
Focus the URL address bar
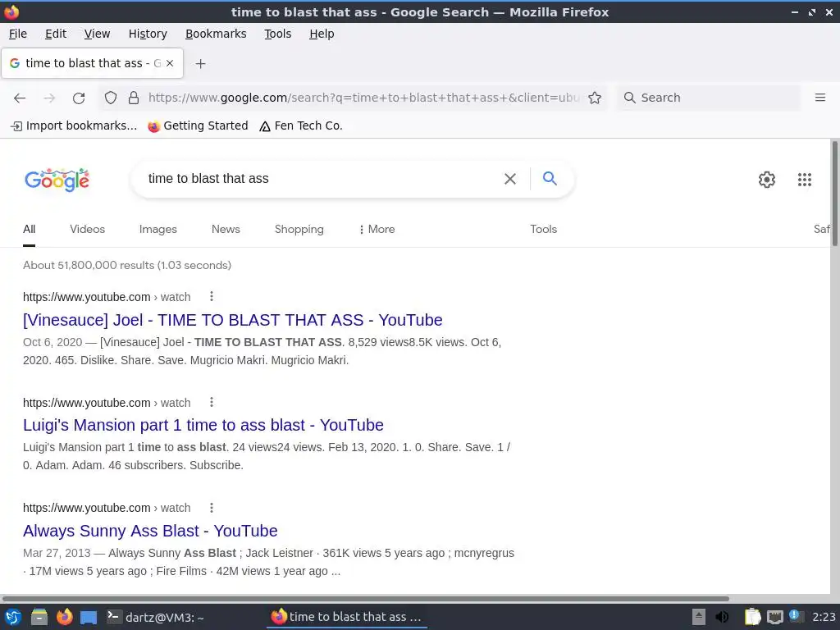click(x=364, y=98)
